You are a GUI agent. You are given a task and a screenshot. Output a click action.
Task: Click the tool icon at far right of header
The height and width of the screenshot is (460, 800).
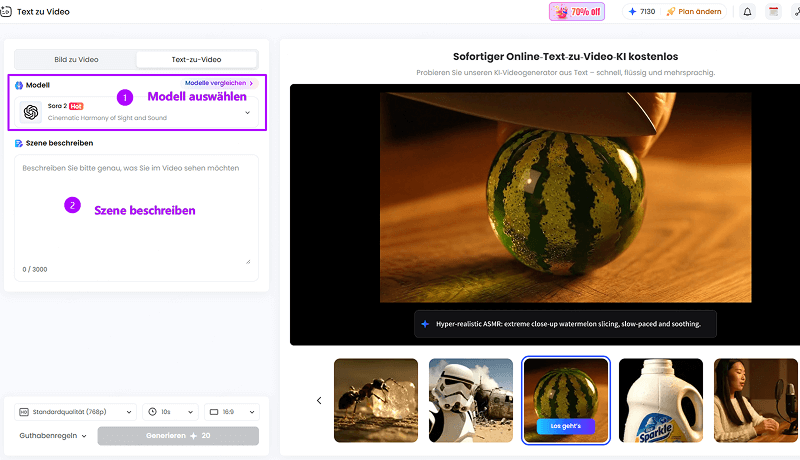pos(796,12)
